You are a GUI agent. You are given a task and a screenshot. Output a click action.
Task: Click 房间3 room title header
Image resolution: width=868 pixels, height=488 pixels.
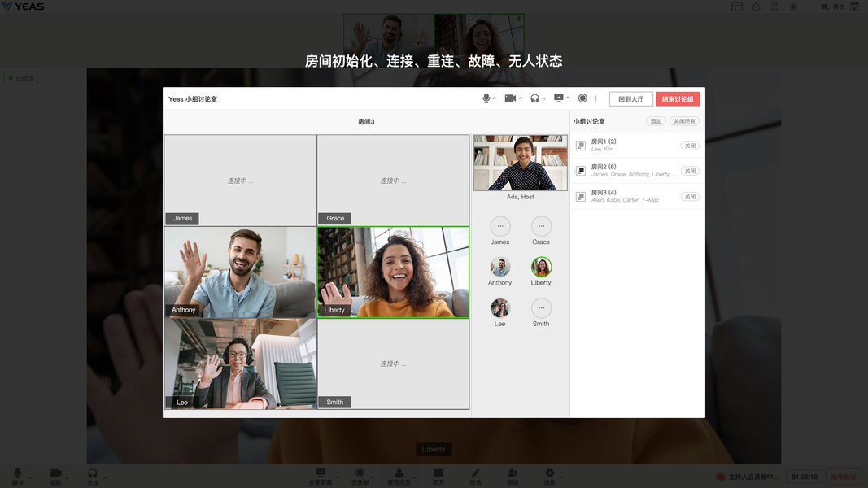click(366, 122)
